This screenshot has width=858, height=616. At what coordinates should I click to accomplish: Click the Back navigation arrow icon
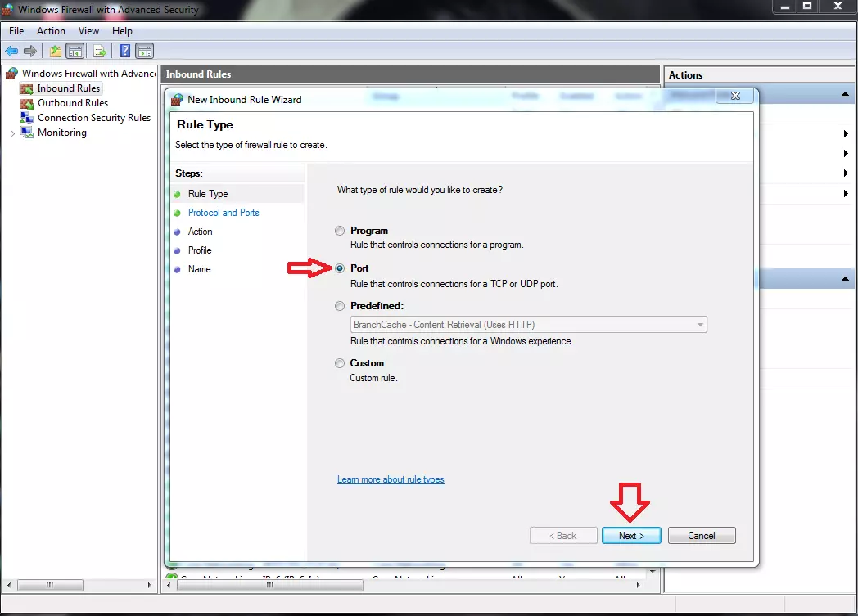click(x=11, y=51)
